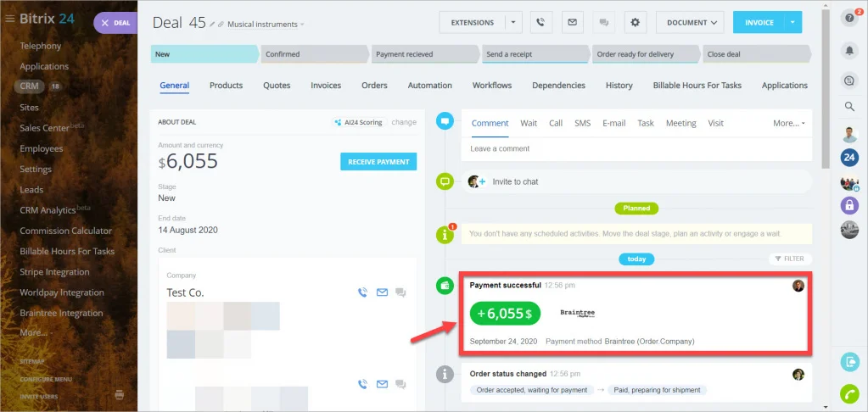Open the Dependencies tab

pyautogui.click(x=558, y=85)
